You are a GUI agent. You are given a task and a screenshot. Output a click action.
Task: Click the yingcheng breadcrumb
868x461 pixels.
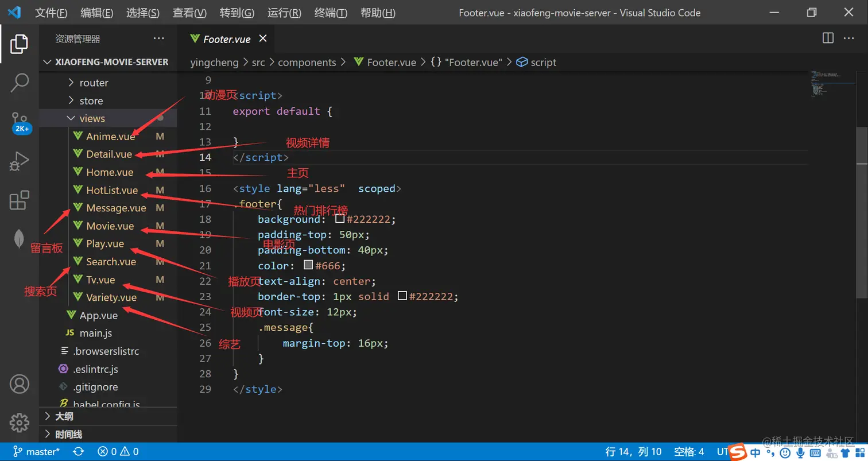tap(214, 62)
